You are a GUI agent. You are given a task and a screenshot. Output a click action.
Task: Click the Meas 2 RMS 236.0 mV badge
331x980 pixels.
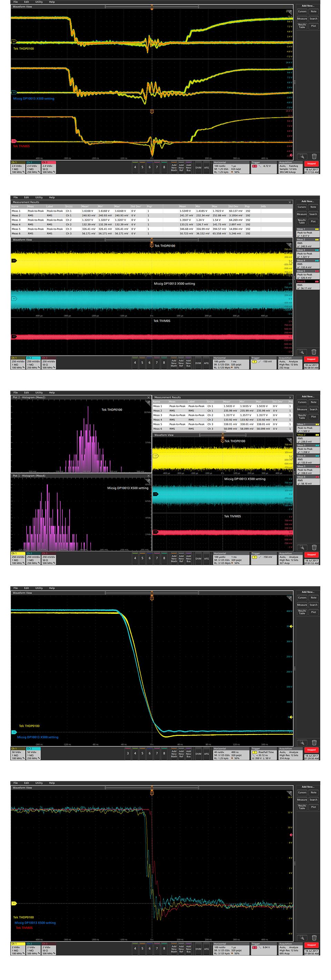(308, 438)
